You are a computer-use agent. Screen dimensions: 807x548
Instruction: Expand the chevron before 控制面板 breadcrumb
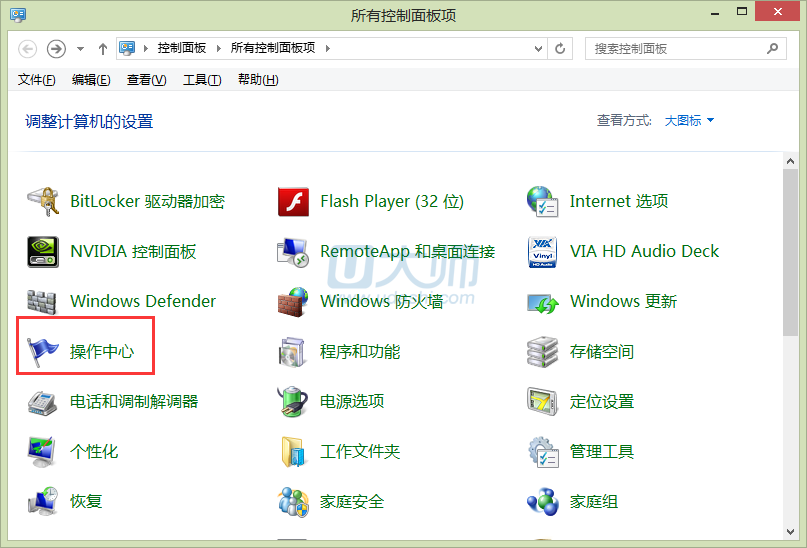(x=146, y=48)
